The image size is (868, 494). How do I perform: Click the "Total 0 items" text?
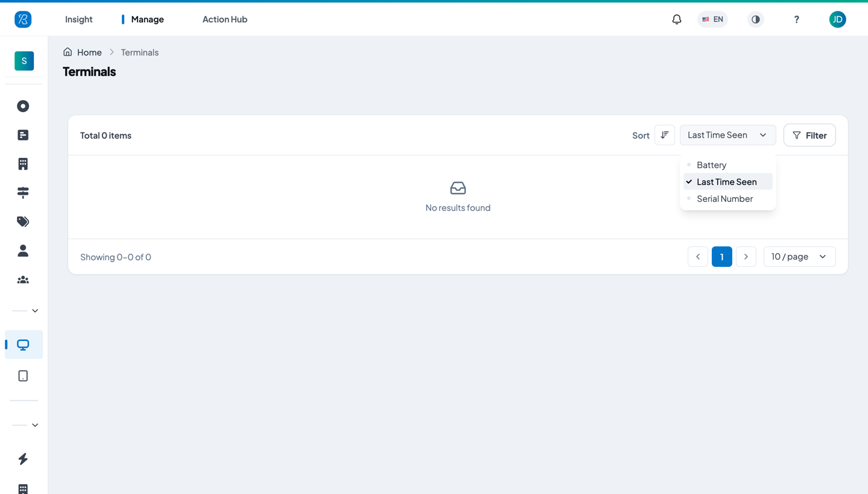105,136
